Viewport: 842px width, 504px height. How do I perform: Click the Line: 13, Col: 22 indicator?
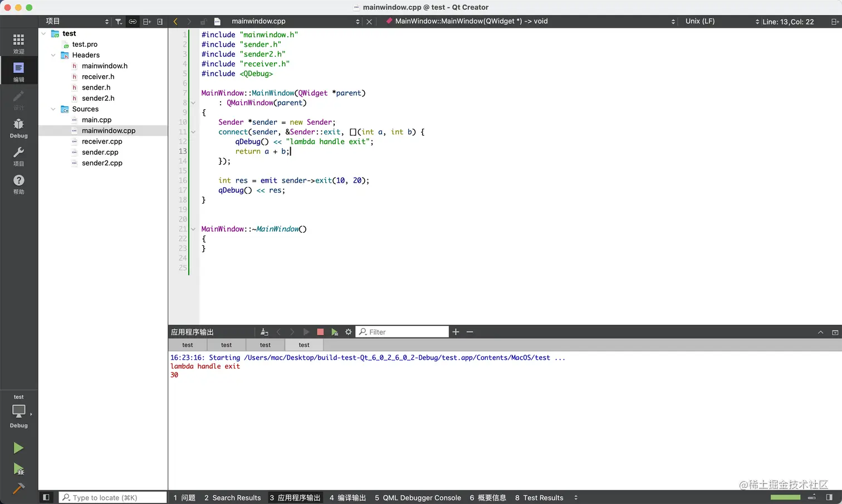(x=788, y=22)
